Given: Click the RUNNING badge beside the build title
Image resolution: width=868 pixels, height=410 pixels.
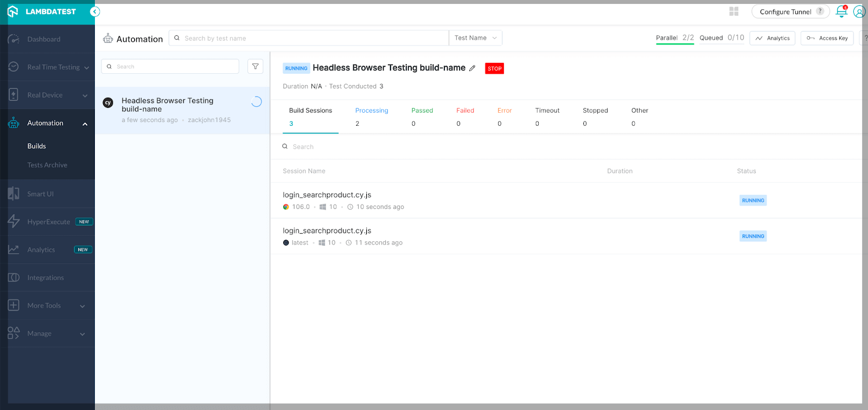Looking at the screenshot, I should click(x=296, y=68).
